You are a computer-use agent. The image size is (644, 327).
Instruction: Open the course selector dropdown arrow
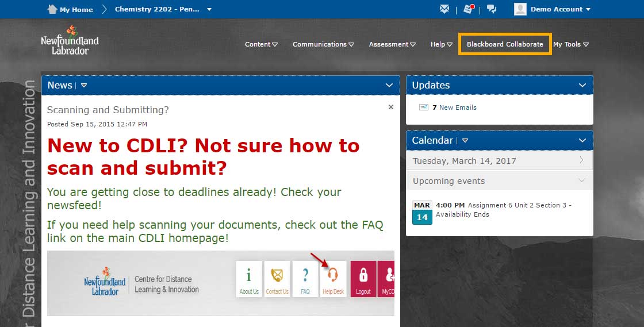click(209, 9)
